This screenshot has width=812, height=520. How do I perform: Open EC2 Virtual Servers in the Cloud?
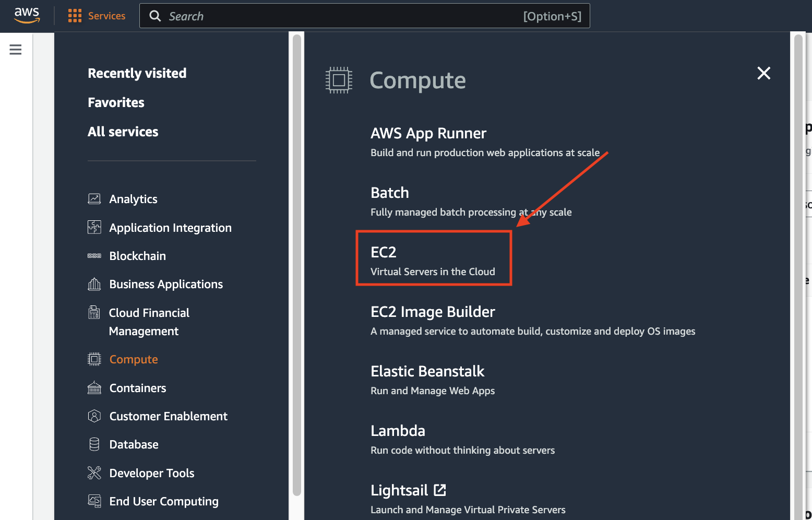tap(433, 258)
